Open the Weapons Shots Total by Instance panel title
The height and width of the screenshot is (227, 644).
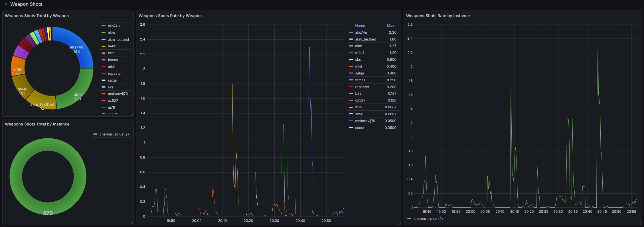tap(37, 124)
